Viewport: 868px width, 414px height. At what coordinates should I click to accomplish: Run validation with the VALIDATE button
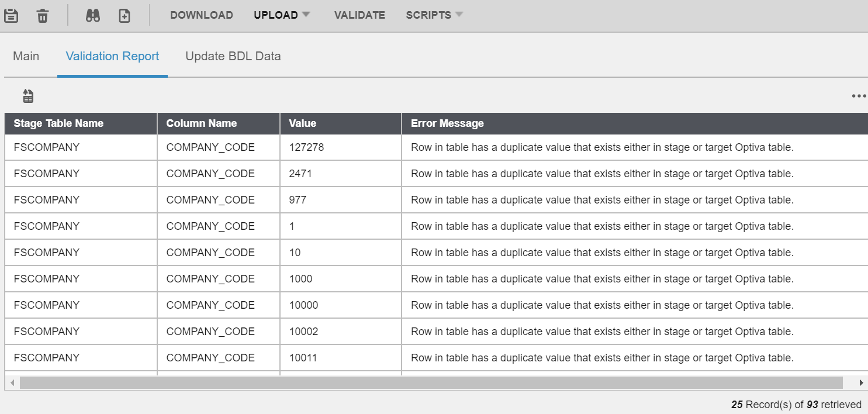coord(359,15)
